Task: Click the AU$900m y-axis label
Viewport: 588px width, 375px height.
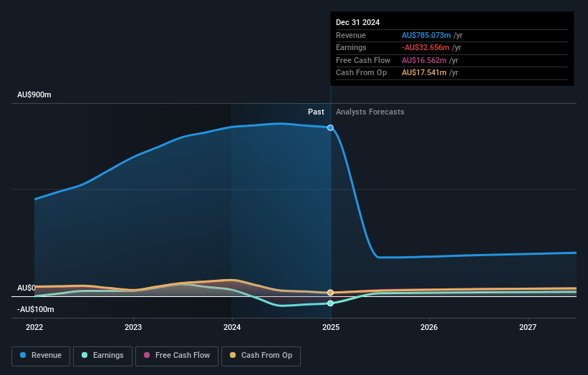Action: [34, 94]
